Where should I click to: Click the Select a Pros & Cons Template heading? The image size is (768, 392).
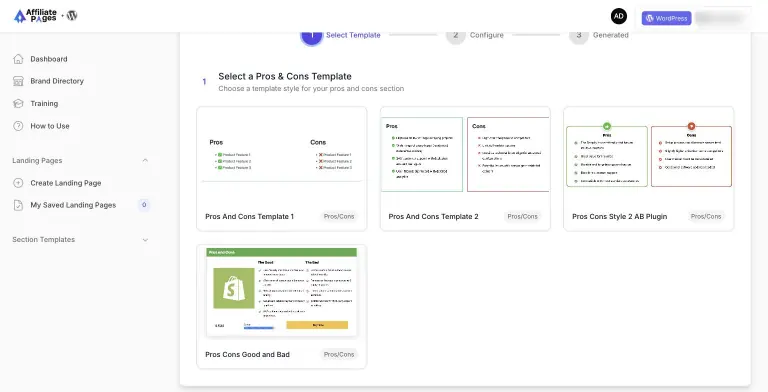pos(285,76)
